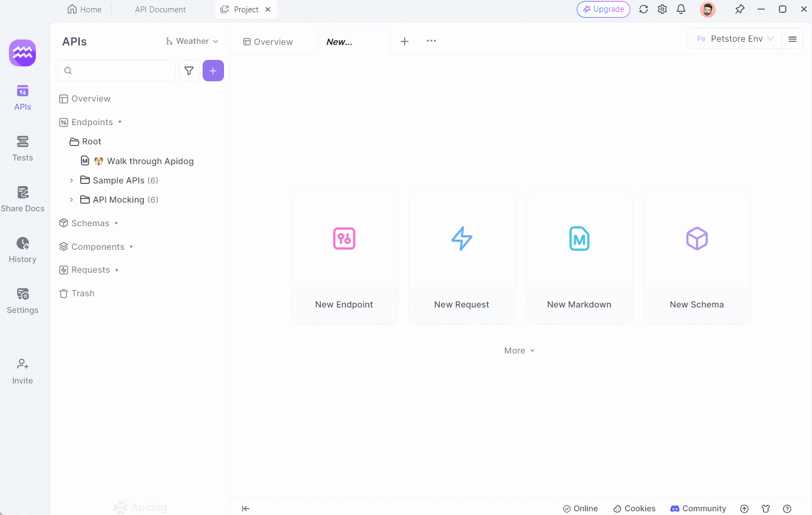Open Invite from the sidebar
Viewport: 812px width, 515px height.
click(x=22, y=371)
